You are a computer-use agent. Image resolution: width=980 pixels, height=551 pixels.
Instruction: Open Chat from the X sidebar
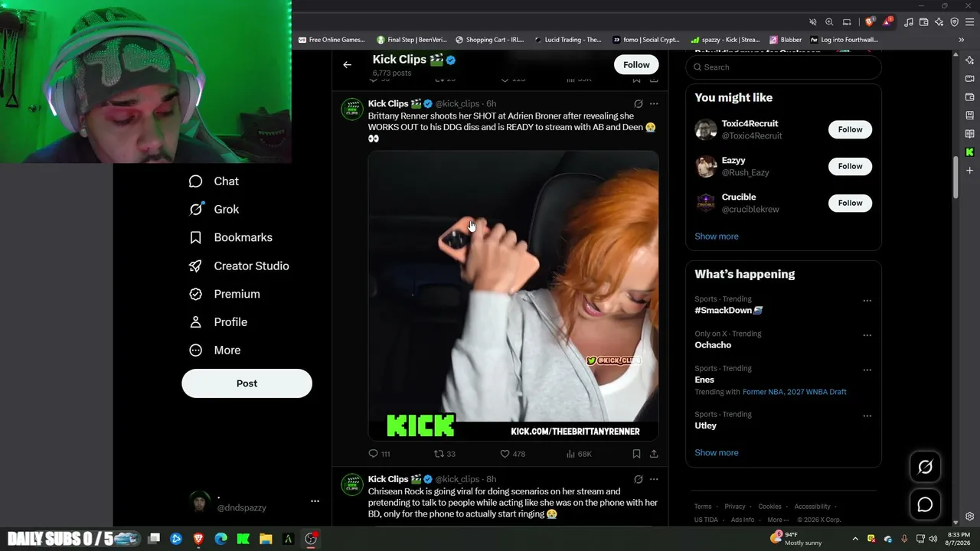tap(214, 181)
